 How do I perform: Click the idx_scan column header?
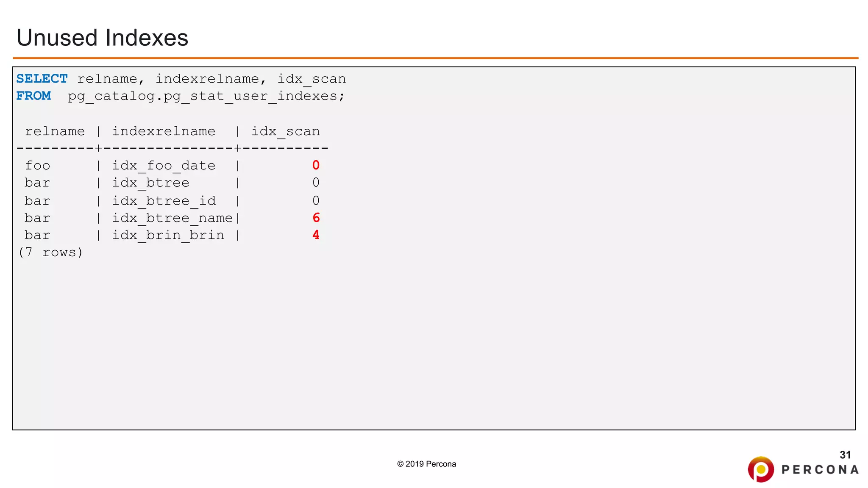pyautogui.click(x=285, y=131)
